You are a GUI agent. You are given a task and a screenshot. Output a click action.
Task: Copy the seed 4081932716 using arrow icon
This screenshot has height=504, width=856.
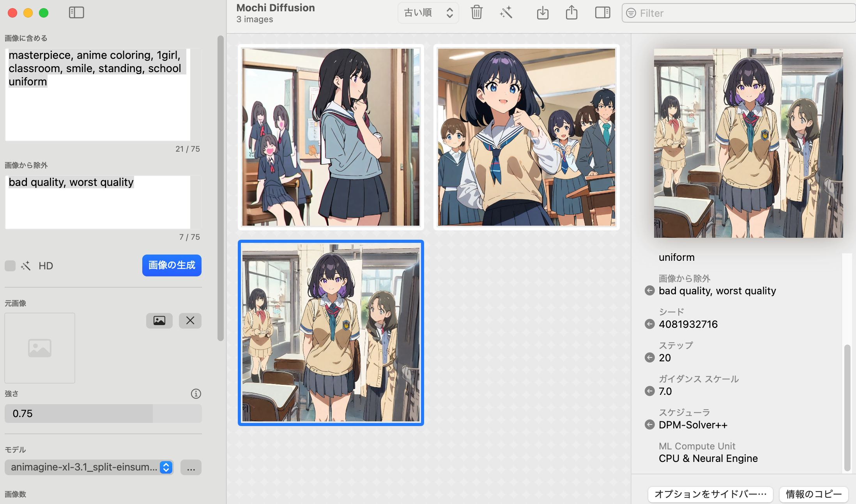click(649, 324)
